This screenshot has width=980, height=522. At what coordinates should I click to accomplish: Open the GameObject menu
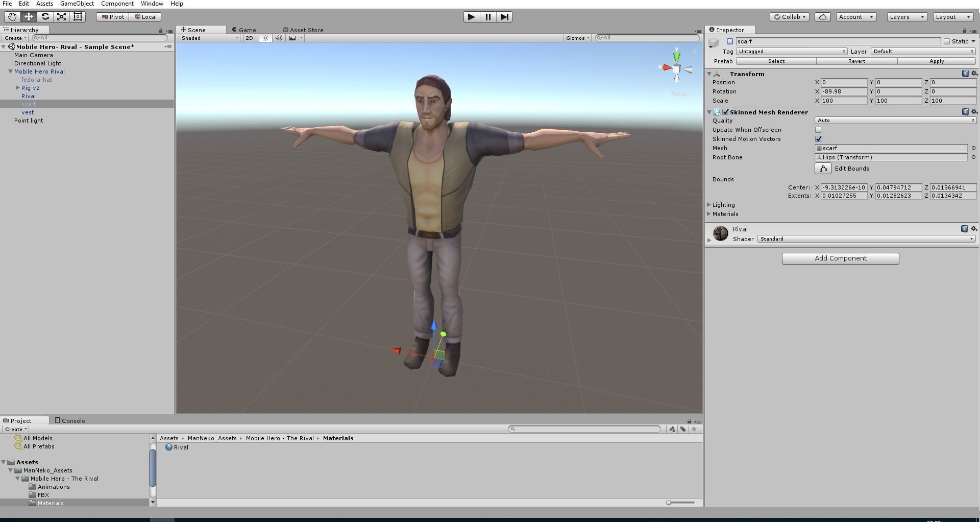coord(77,4)
